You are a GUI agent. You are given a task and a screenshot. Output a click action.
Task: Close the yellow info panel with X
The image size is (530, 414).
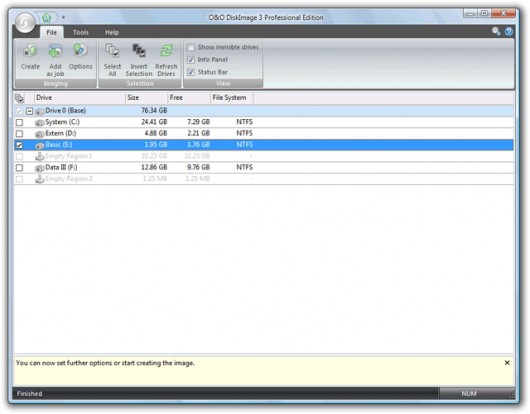point(507,363)
